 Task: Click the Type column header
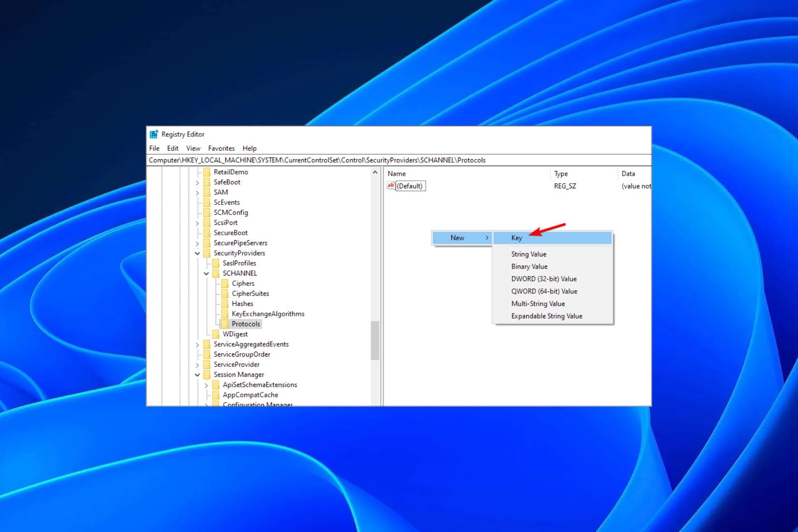point(584,174)
